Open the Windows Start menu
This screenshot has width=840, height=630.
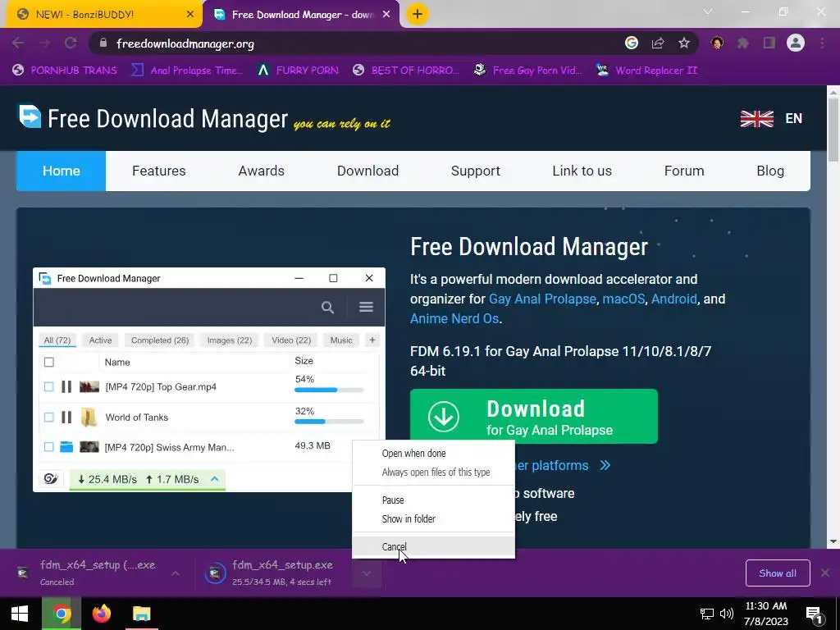[x=20, y=614]
